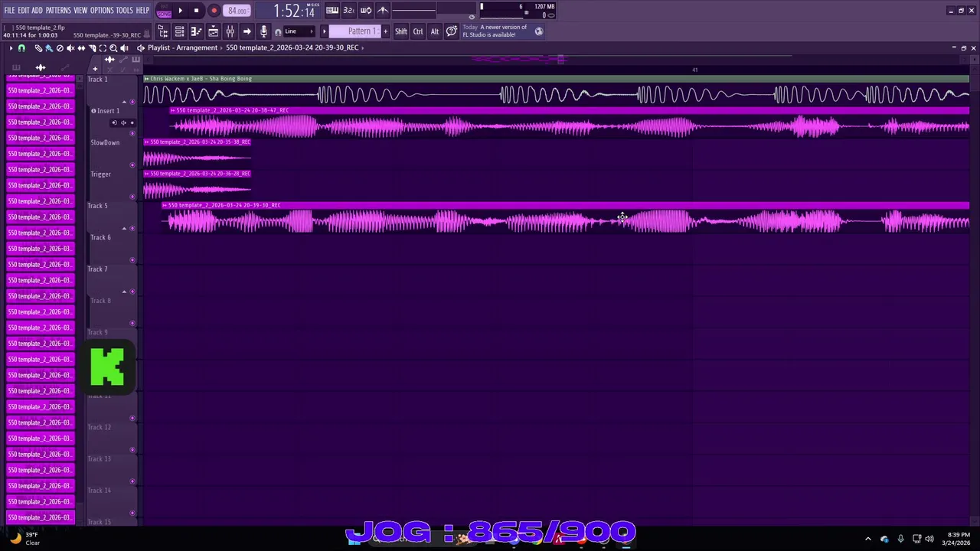The image size is (980, 551).
Task: Click the Shift modifier button
Action: 401,31
